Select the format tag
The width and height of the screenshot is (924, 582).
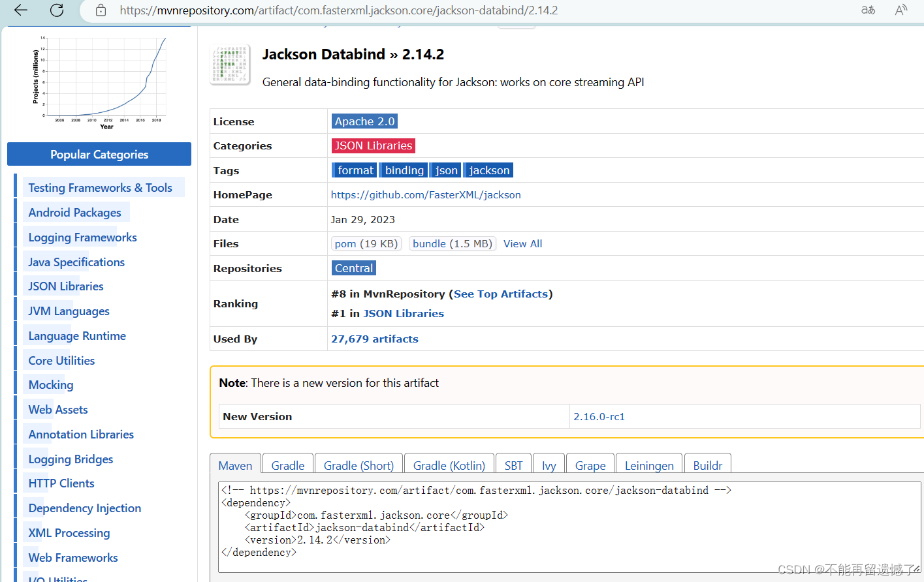354,170
